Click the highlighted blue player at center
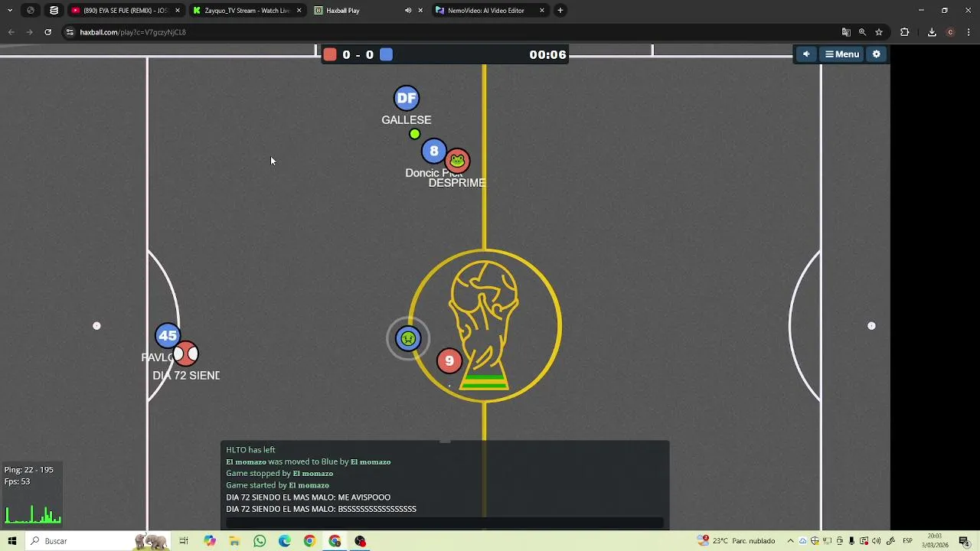 pyautogui.click(x=408, y=338)
